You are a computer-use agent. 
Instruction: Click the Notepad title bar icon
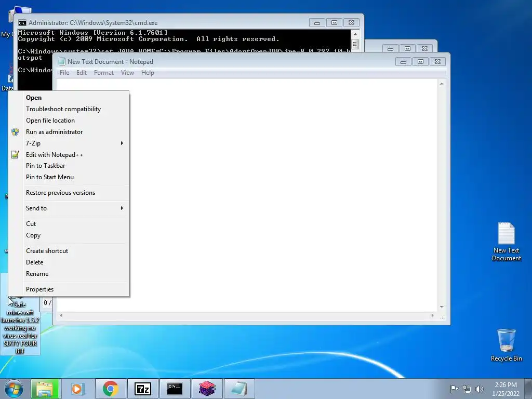(61, 61)
